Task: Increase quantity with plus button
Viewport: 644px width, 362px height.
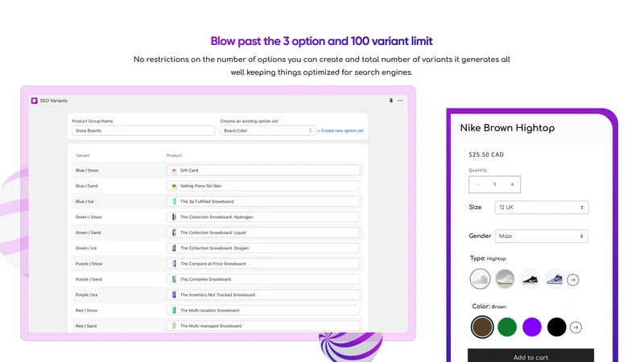Action: (512, 185)
